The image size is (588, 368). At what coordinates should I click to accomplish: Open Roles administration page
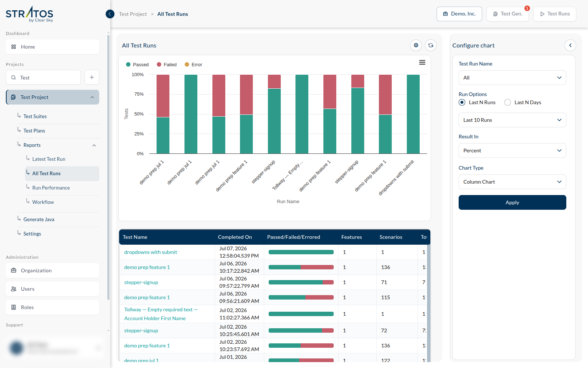pos(53,307)
